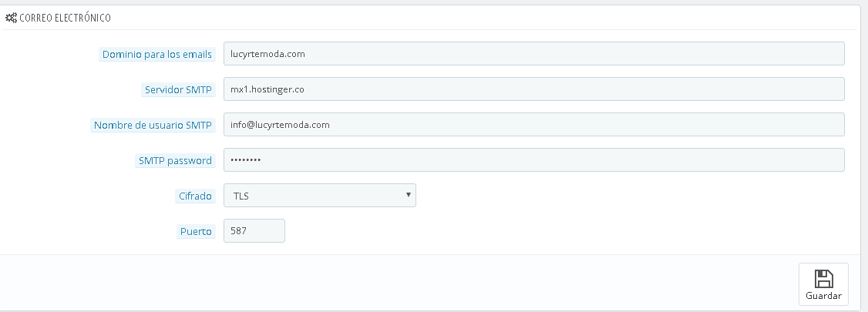Screen dimensions: 868x312
Task: Click the Puerto label
Action: 195,232
